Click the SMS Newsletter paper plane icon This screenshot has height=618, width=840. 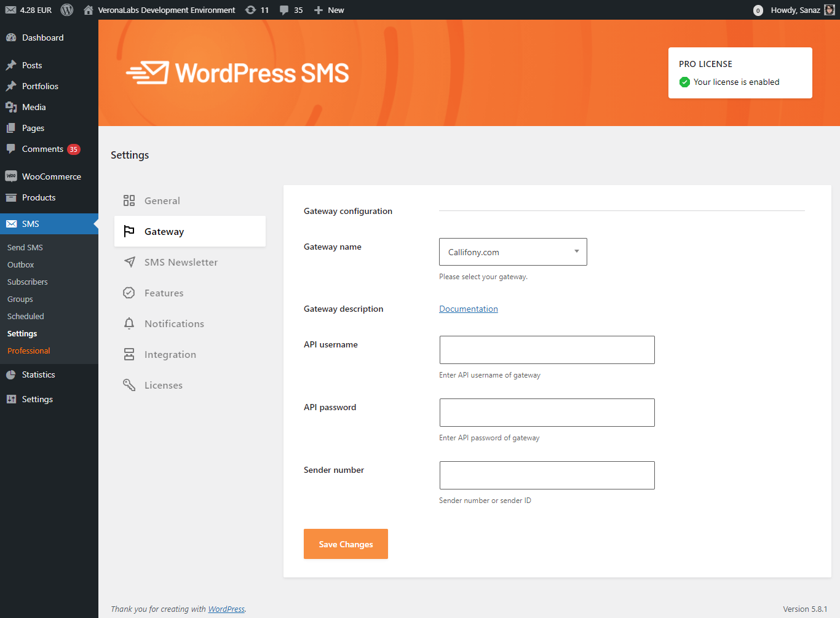tap(129, 262)
